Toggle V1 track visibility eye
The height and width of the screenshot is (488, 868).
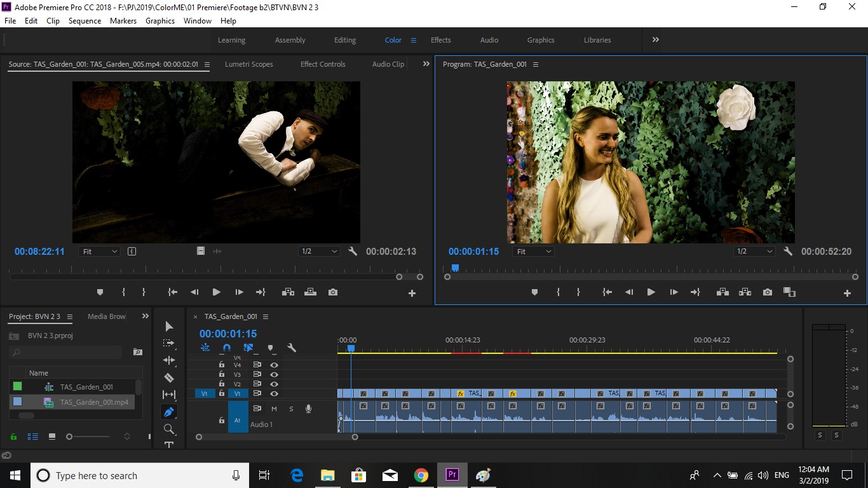(274, 393)
